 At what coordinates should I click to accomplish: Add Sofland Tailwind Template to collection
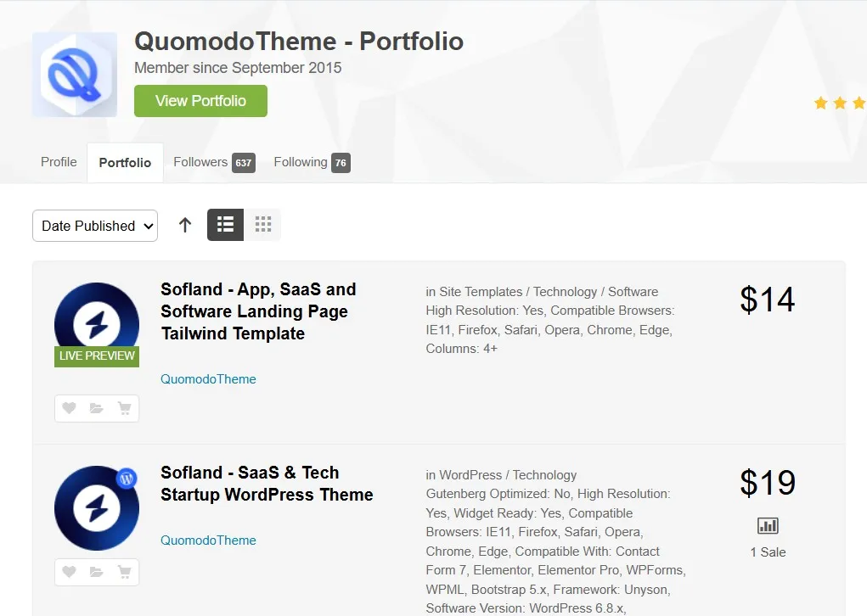coord(97,409)
